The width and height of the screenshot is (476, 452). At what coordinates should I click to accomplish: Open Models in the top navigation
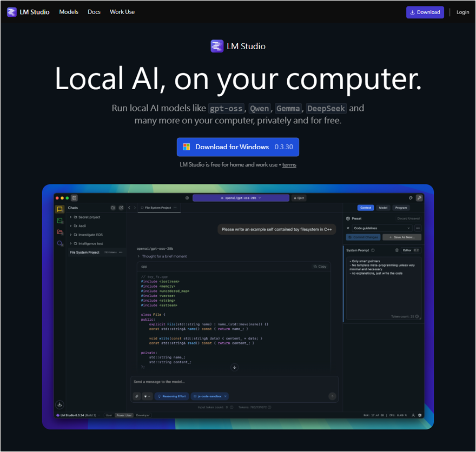point(69,12)
